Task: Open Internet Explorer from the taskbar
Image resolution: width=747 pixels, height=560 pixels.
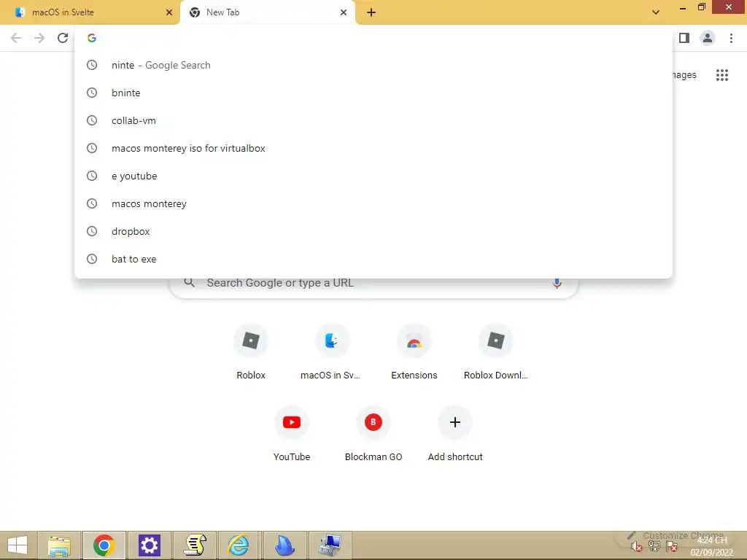Action: point(239,545)
